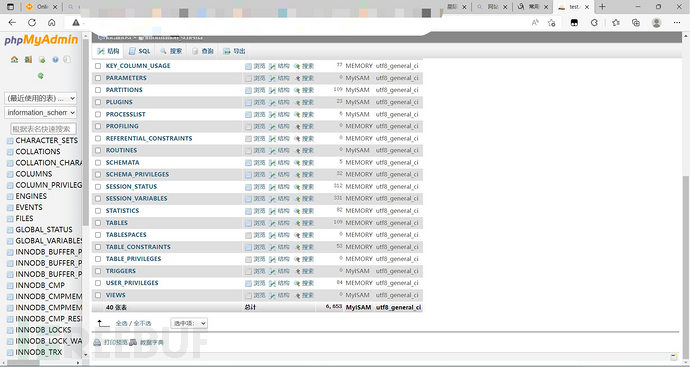Click the check all link
The image size is (690, 367).
pos(121,323)
